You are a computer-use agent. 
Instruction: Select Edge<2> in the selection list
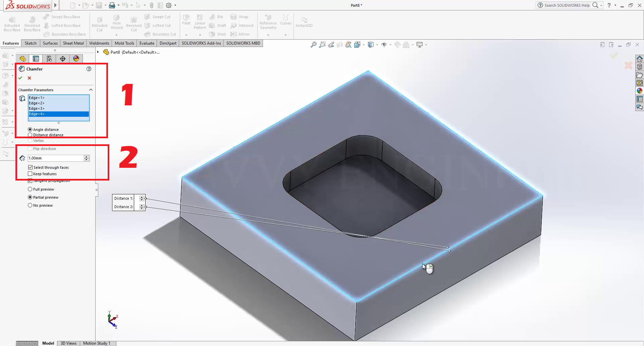(37, 103)
